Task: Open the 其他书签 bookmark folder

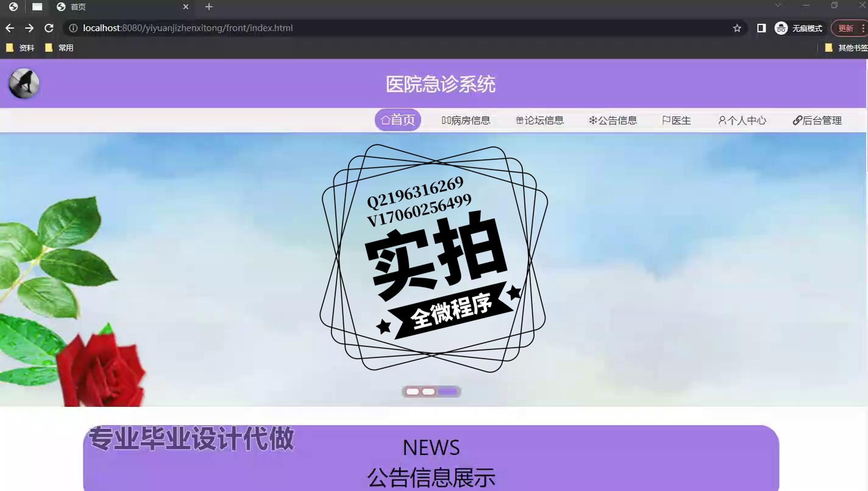Action: pos(846,48)
